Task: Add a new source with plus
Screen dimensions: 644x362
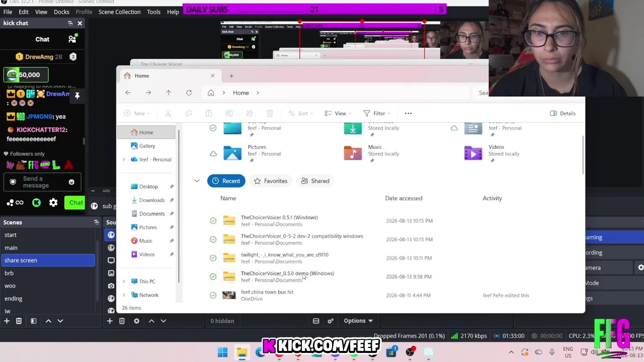Action: [110, 321]
